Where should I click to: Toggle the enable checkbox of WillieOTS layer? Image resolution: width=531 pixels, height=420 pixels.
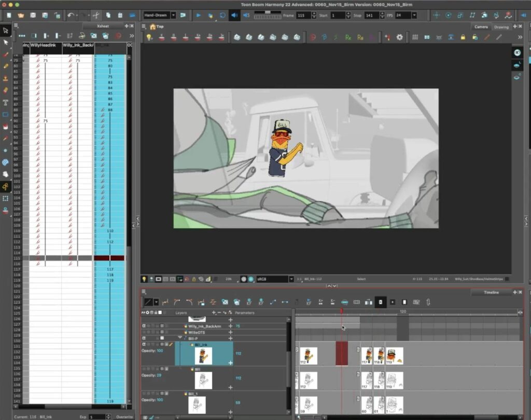tap(144, 332)
